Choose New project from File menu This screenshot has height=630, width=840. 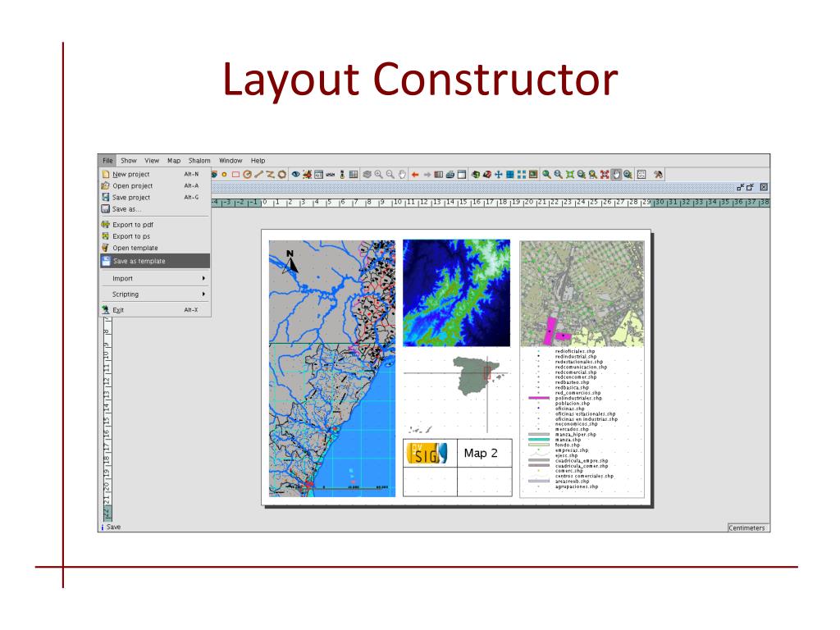pos(155,174)
